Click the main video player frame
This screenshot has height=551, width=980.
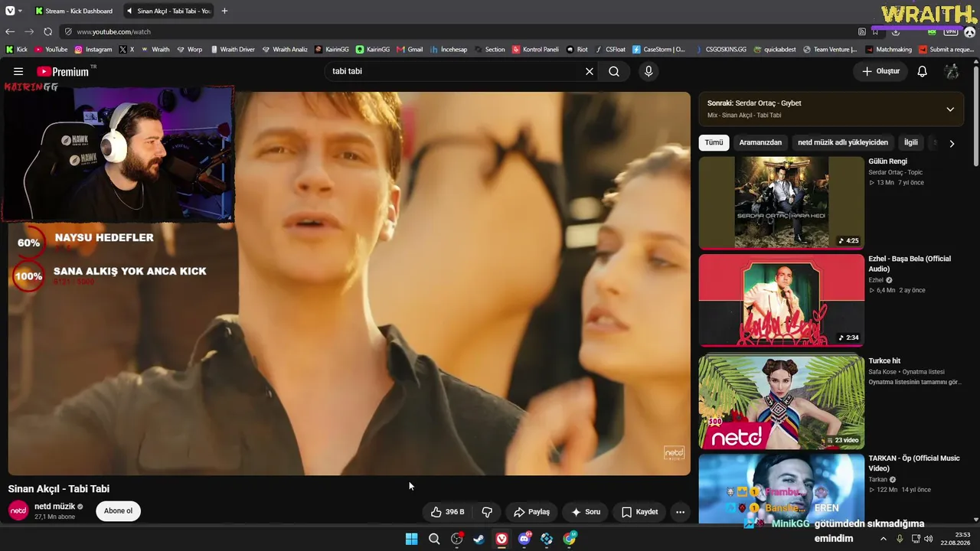pyautogui.click(x=349, y=283)
